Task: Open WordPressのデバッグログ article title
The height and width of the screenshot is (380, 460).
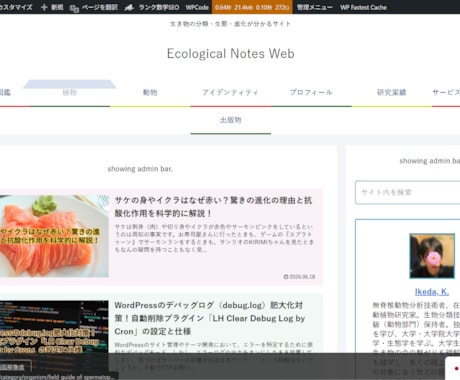Action: [x=210, y=318]
